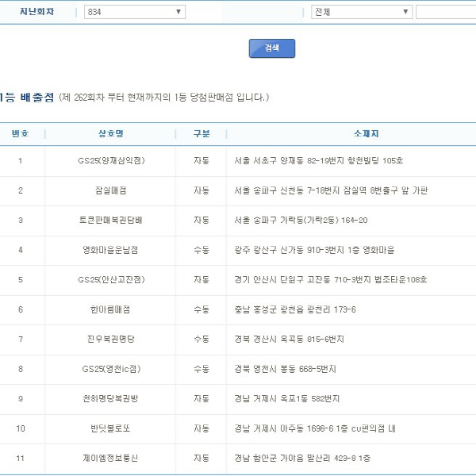
Task: Select store name 영화마을운남점
Action: [x=110, y=250]
